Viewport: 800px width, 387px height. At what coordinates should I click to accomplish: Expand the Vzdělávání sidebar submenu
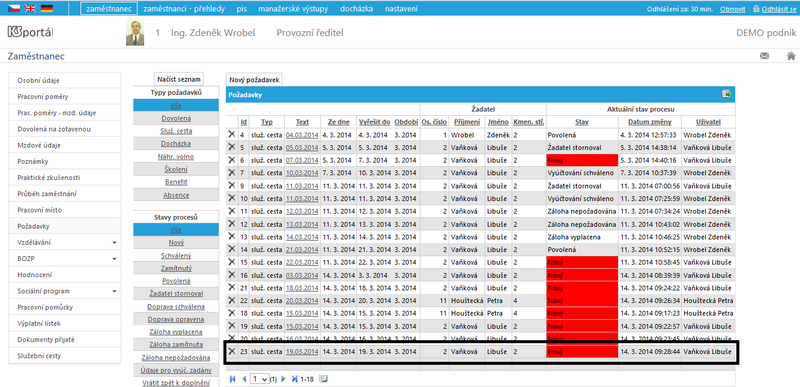pos(115,243)
